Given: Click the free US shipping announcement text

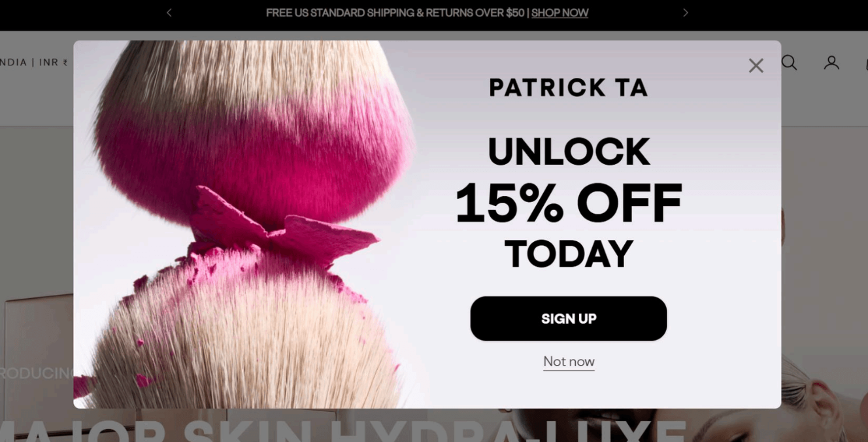Looking at the screenshot, I should click(x=395, y=13).
